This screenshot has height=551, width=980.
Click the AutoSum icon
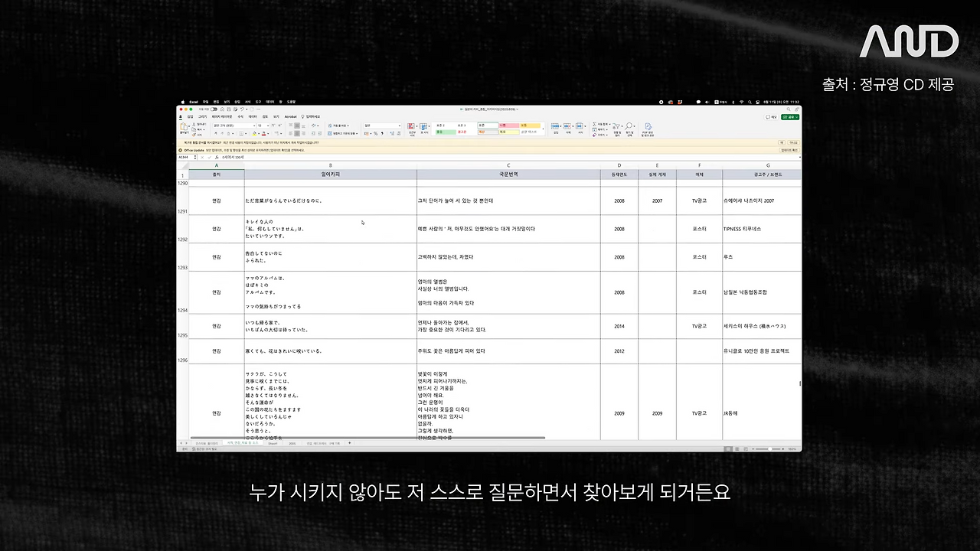(595, 125)
